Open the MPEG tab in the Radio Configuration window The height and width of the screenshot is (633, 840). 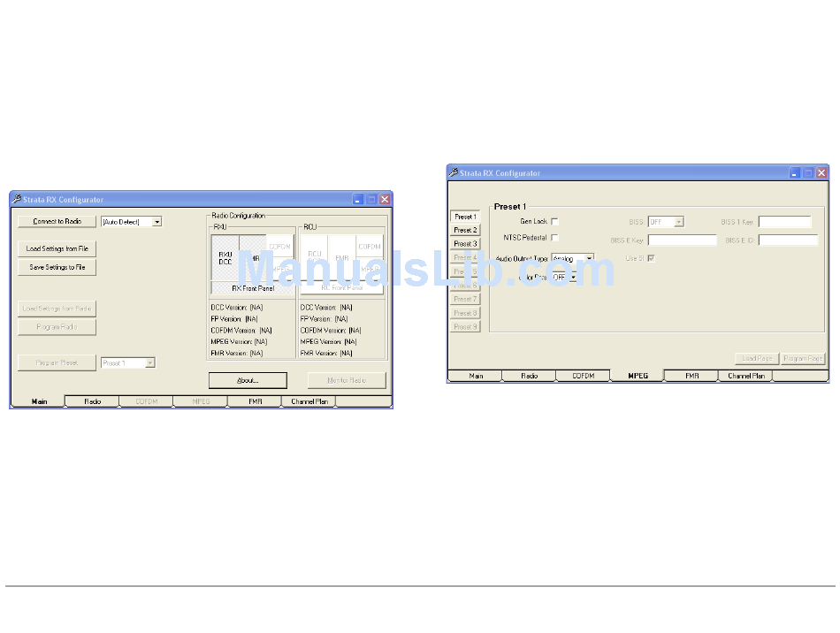(201, 401)
